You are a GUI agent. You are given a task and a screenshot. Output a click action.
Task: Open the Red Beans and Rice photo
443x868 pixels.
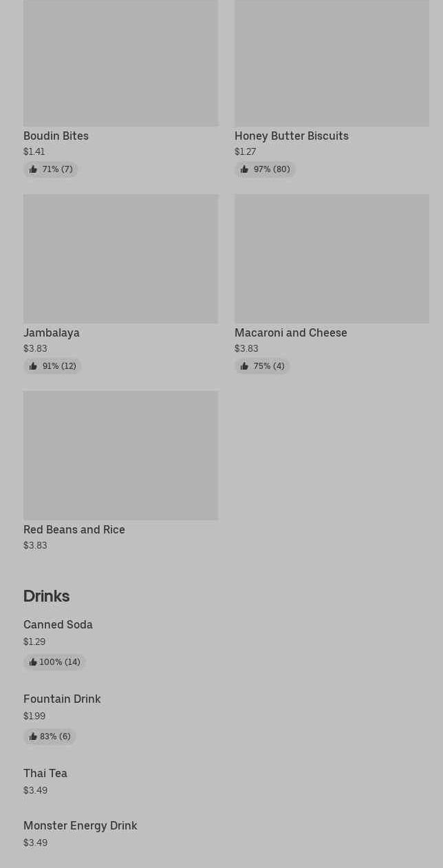coord(120,456)
